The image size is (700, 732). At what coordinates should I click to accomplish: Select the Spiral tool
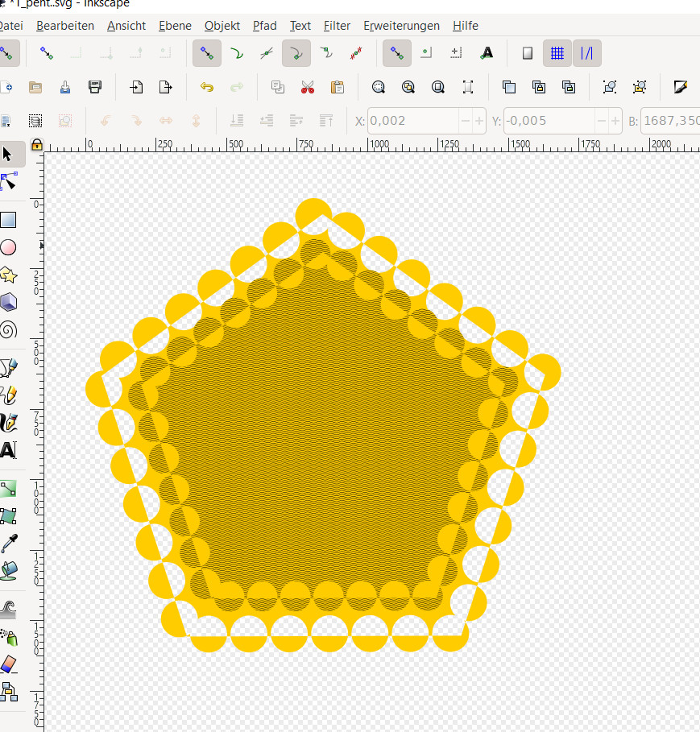click(8, 330)
